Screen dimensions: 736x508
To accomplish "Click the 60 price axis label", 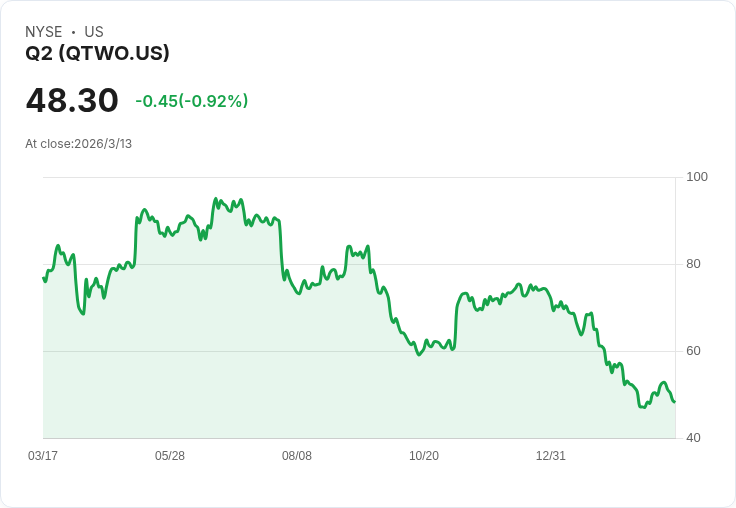I will click(x=693, y=351).
